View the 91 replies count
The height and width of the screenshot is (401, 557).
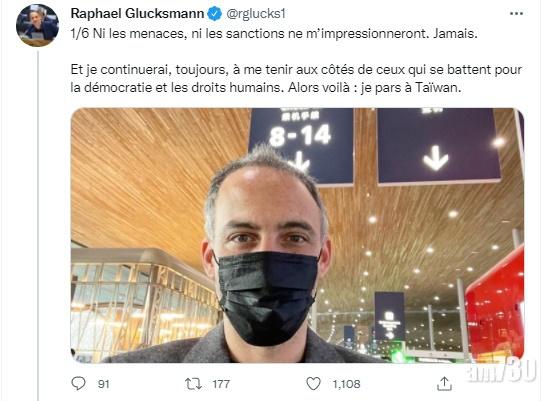click(103, 384)
